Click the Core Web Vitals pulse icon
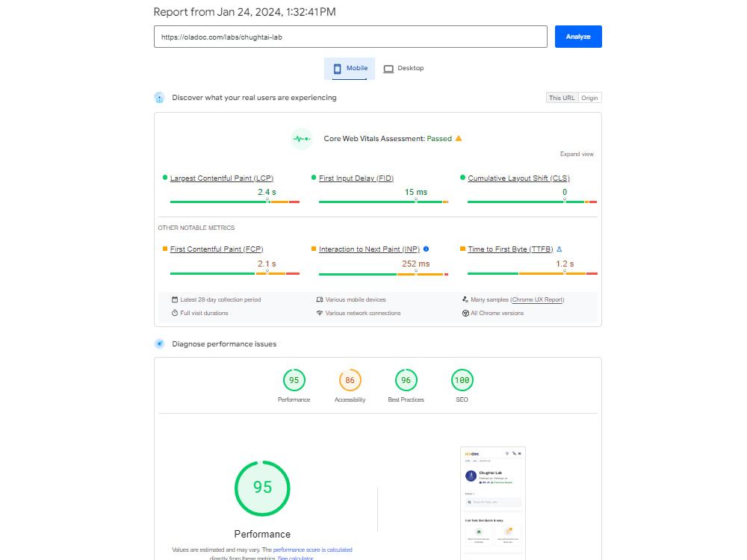 coord(302,139)
